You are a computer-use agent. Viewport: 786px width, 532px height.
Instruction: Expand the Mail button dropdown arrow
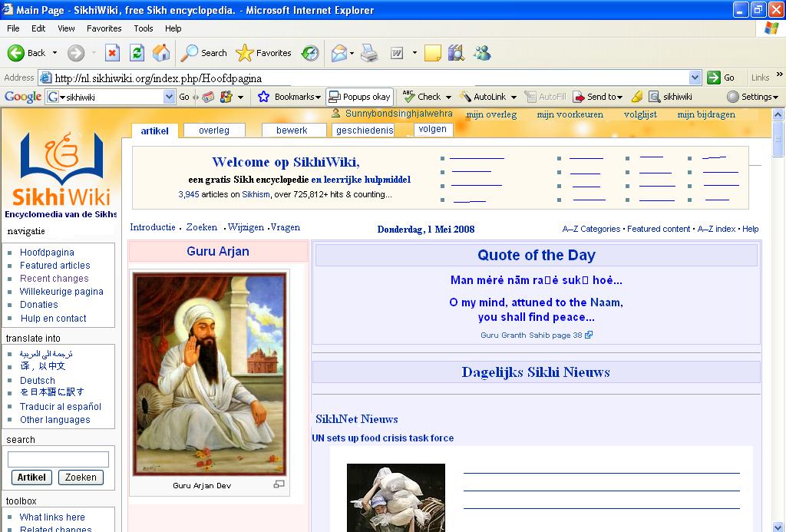coord(352,53)
